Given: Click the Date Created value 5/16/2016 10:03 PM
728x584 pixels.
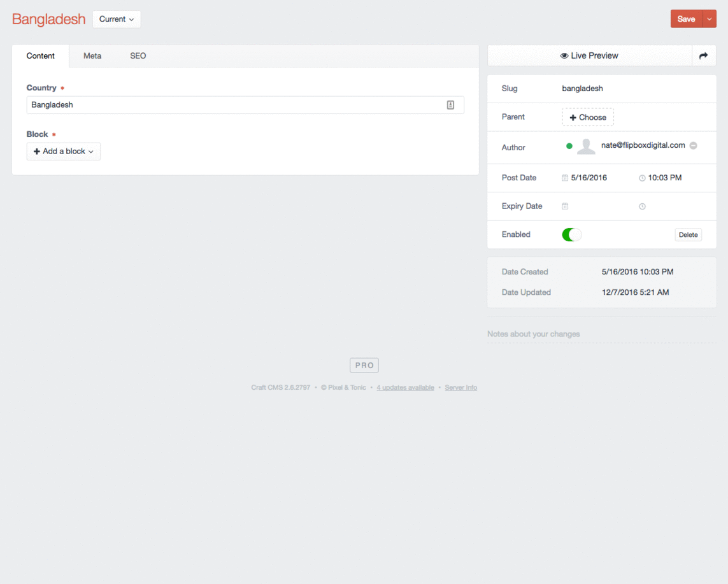Looking at the screenshot, I should pyautogui.click(x=638, y=272).
